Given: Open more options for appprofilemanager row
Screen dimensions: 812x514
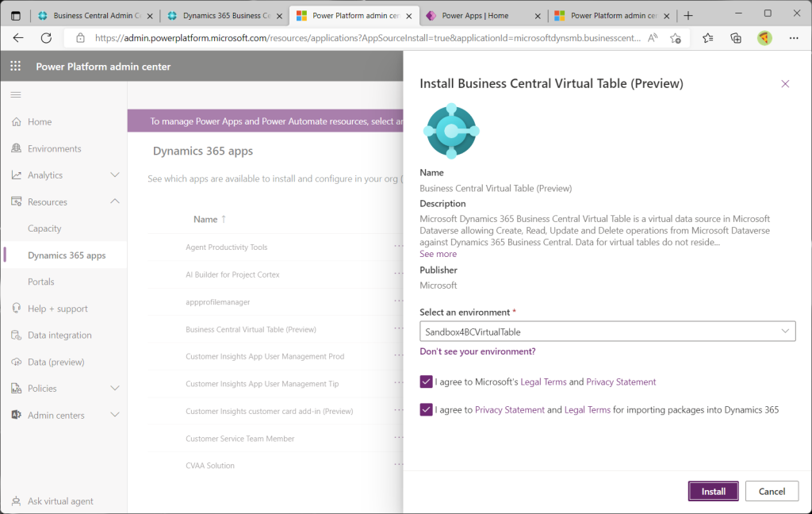Looking at the screenshot, I should [x=398, y=301].
